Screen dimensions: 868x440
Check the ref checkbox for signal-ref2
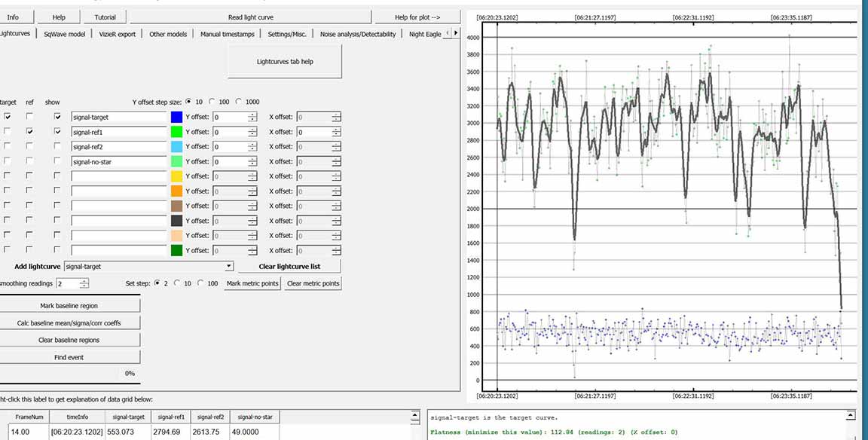pos(30,147)
